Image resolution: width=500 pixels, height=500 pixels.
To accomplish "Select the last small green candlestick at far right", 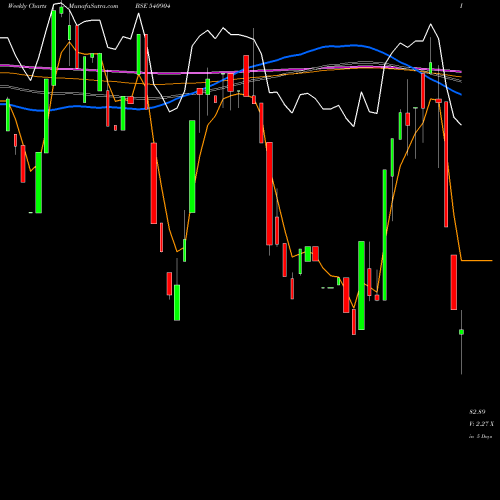I will [x=461, y=332].
